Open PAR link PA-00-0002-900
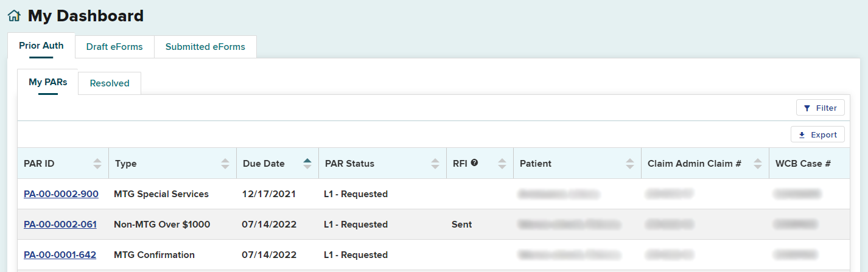This screenshot has height=272, width=868. (61, 194)
